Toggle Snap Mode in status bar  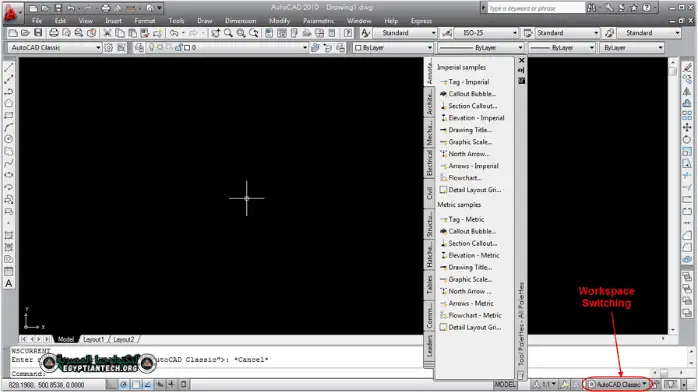coord(112,384)
